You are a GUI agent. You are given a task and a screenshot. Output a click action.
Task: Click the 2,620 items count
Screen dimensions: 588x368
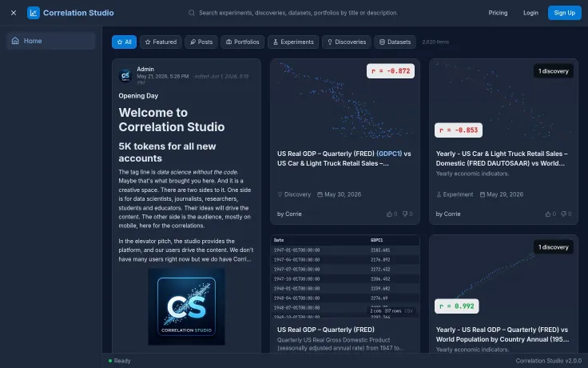pyautogui.click(x=435, y=42)
